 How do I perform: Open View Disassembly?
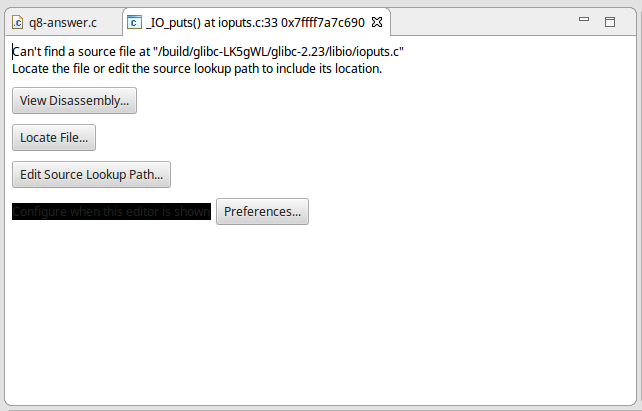point(75,100)
